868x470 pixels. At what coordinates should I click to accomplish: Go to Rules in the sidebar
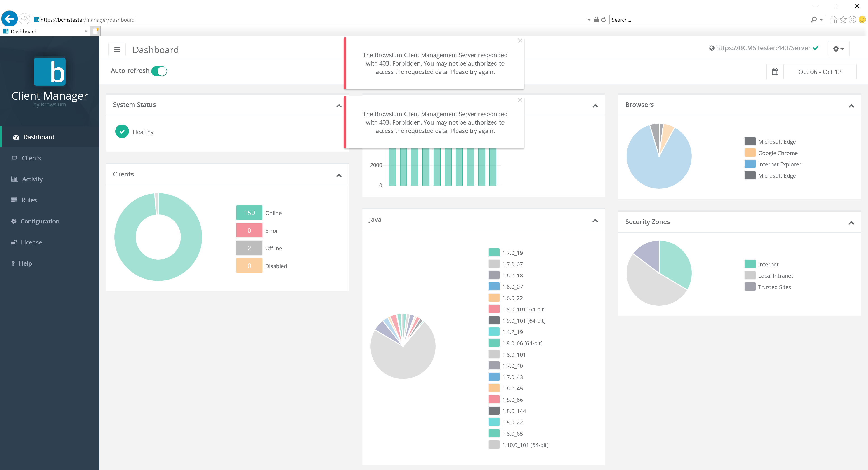tap(29, 200)
